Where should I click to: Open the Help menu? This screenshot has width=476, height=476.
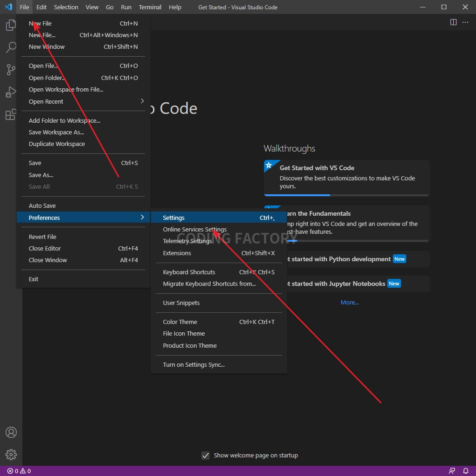[x=175, y=7]
